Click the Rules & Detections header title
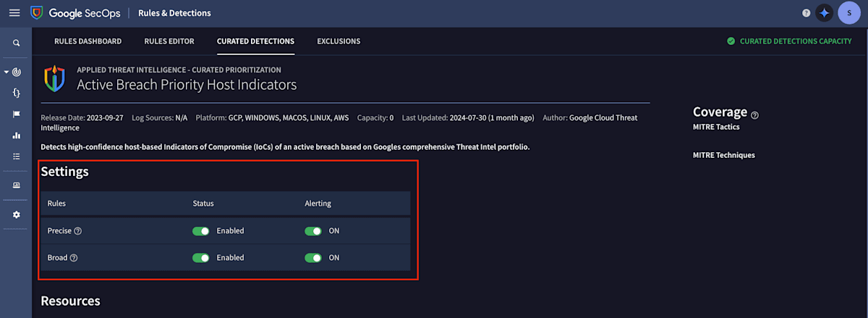 point(174,13)
